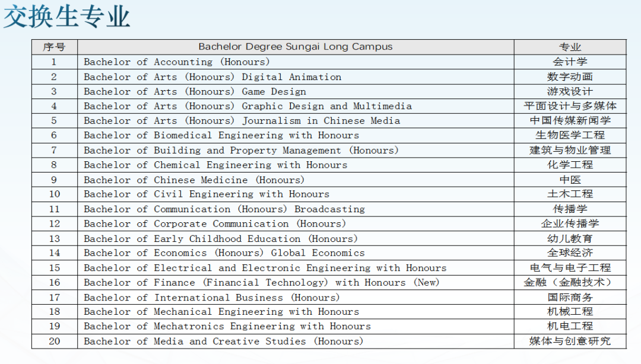Select the Biomedical Engineering with Honours cell
This screenshot has width=641, height=364.
click(x=221, y=136)
